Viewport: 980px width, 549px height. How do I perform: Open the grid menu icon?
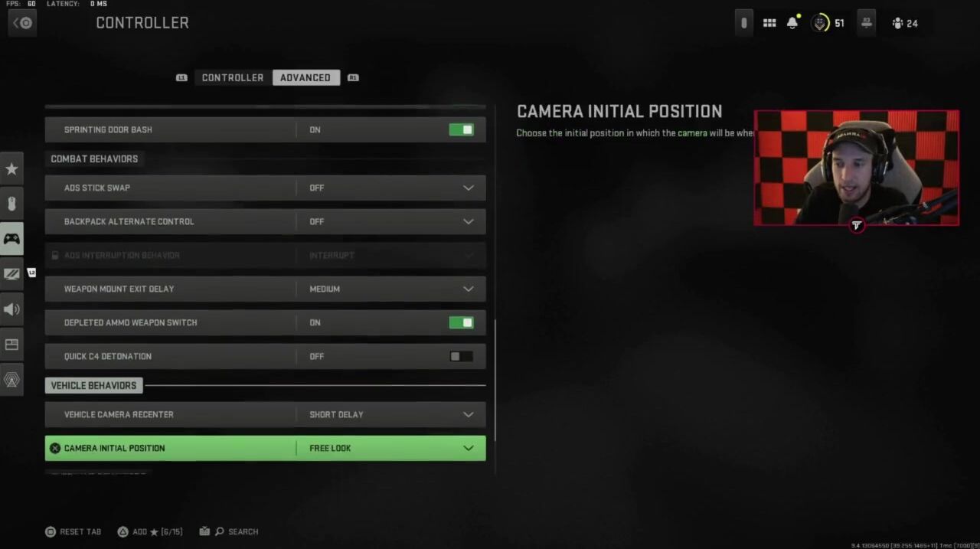(769, 23)
